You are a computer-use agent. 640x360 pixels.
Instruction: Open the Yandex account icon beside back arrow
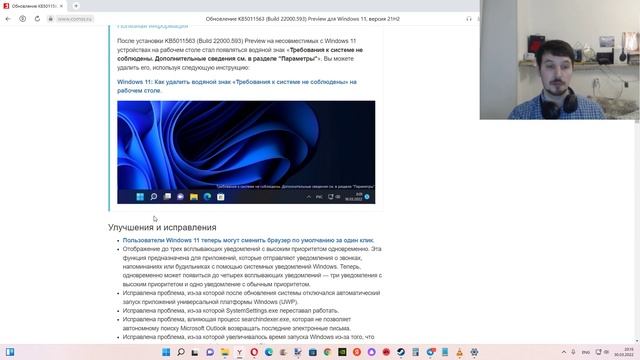(22, 19)
